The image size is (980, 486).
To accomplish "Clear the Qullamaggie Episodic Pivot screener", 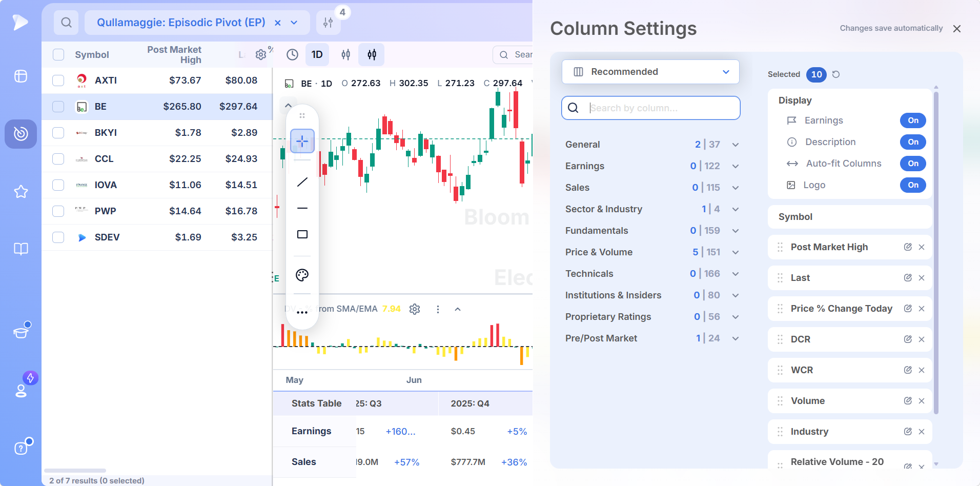I will [278, 23].
